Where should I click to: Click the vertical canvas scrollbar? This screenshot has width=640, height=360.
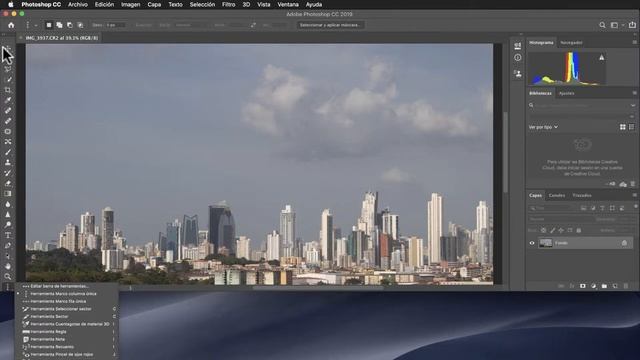click(x=505, y=152)
